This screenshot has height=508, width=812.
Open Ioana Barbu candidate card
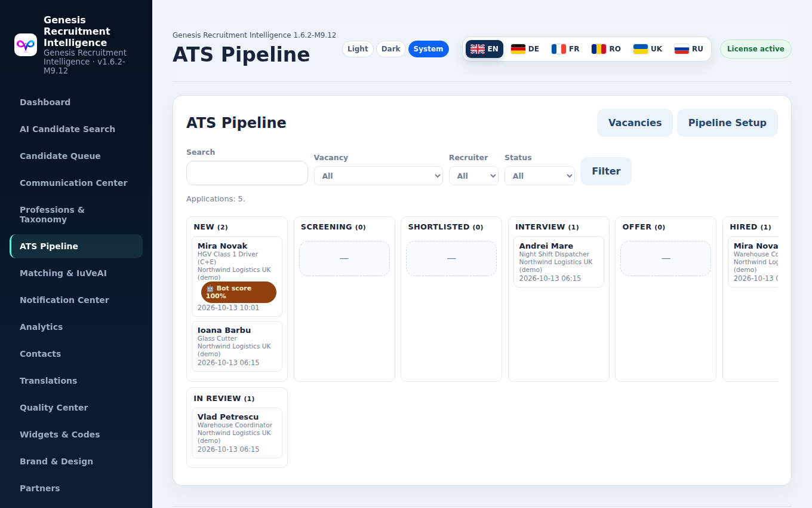237,346
